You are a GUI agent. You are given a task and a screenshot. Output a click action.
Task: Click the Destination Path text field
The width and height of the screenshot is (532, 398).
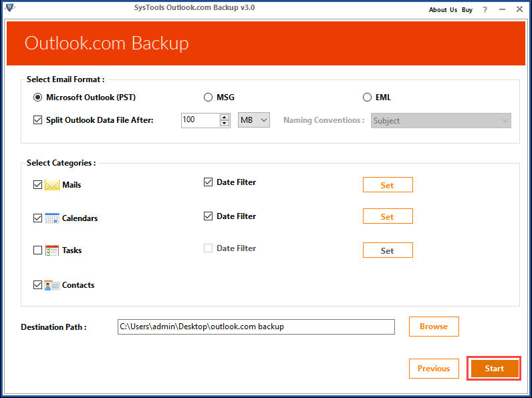(x=256, y=327)
